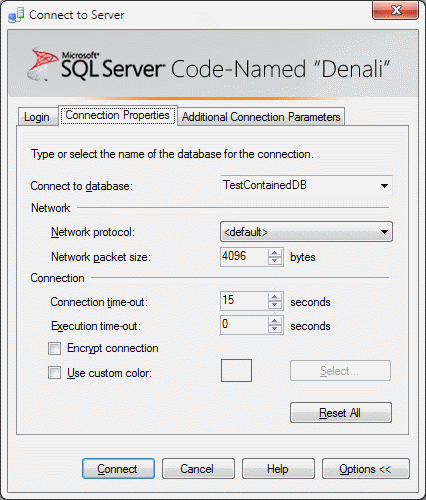Click the Network packet size field
This screenshot has width=426, height=500.
click(244, 257)
